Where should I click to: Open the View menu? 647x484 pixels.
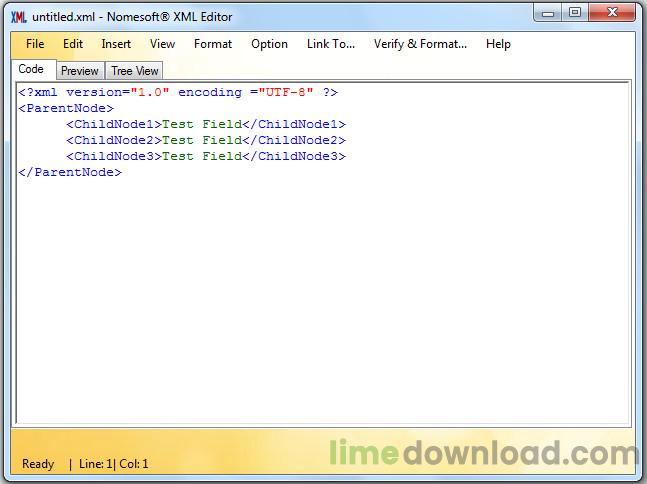click(162, 44)
